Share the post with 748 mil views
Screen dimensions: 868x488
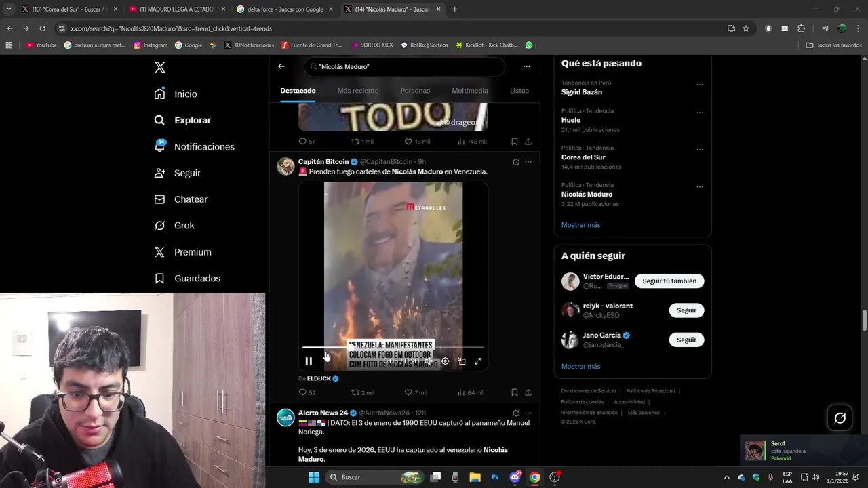pos(528,142)
